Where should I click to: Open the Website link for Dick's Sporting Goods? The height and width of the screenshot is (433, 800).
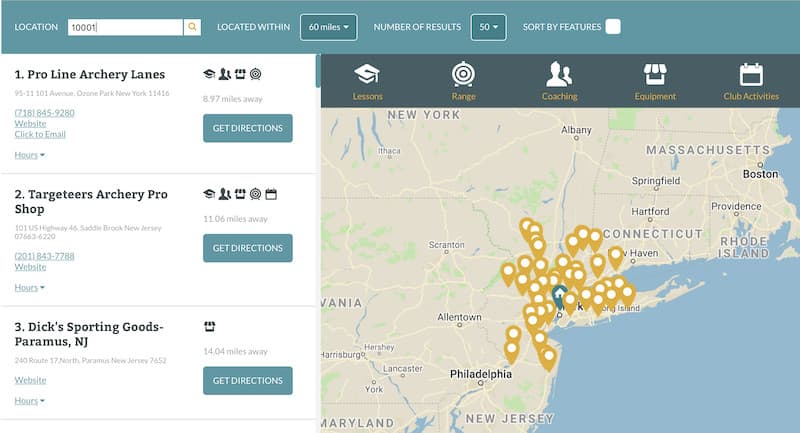click(30, 380)
